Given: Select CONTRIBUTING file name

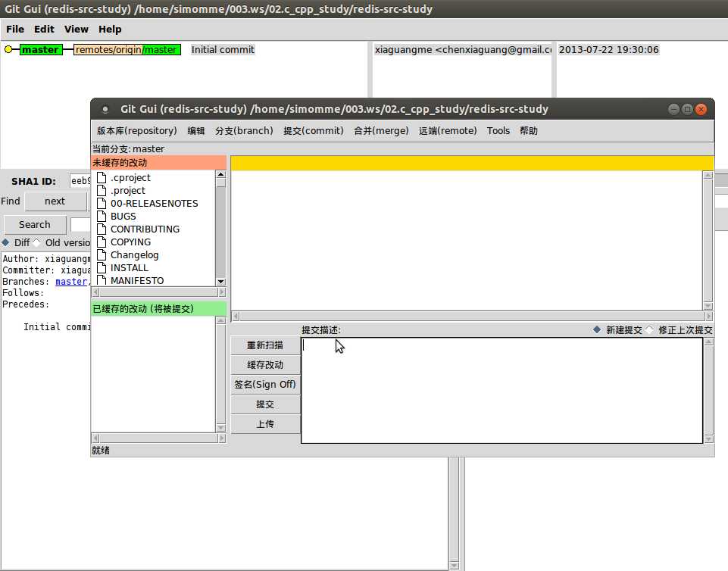Looking at the screenshot, I should point(145,229).
